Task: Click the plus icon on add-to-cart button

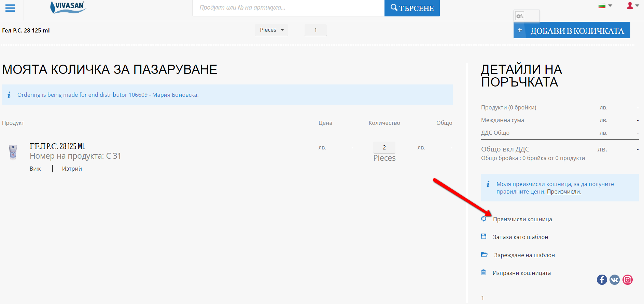Action: coord(520,30)
